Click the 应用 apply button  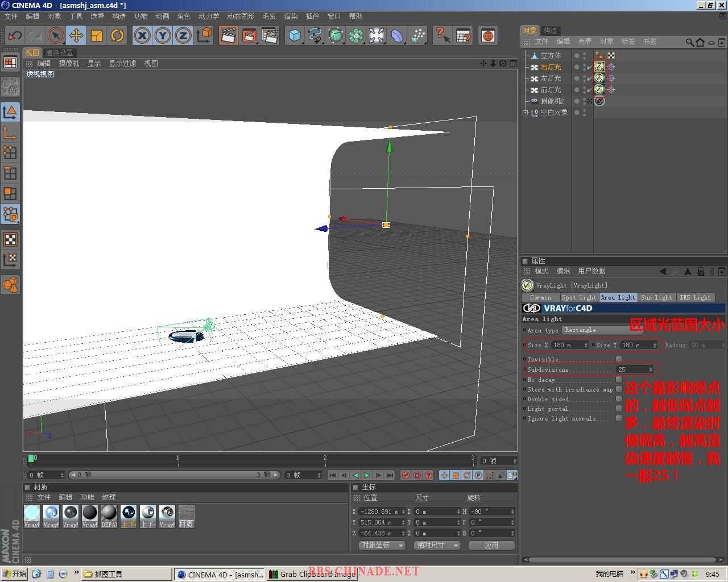pyautogui.click(x=491, y=545)
